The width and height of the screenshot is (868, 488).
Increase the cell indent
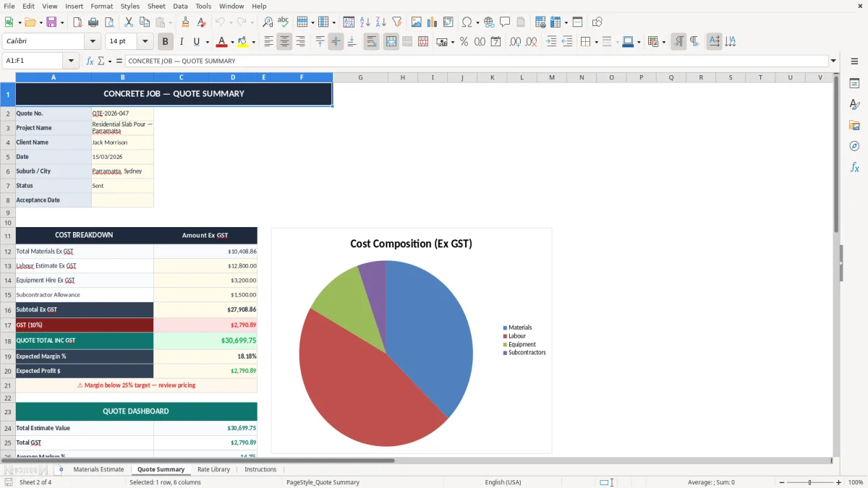pyautogui.click(x=551, y=42)
